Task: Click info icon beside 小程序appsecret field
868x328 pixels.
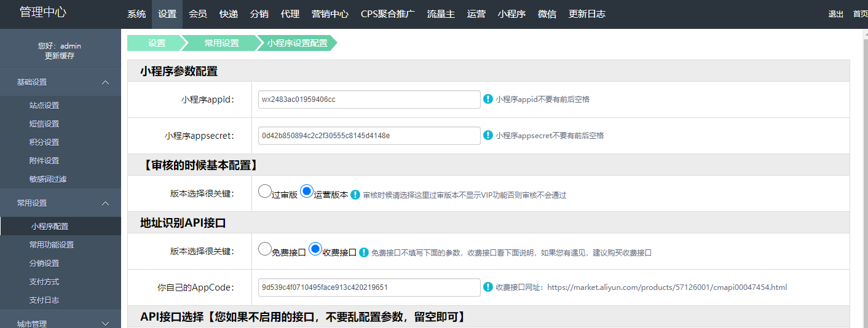Action: (488, 135)
